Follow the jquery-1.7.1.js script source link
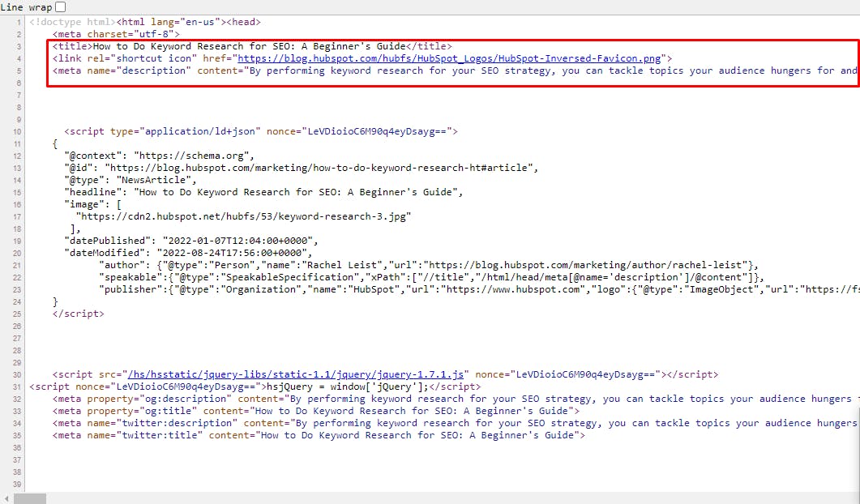The width and height of the screenshot is (860, 504). (296, 374)
